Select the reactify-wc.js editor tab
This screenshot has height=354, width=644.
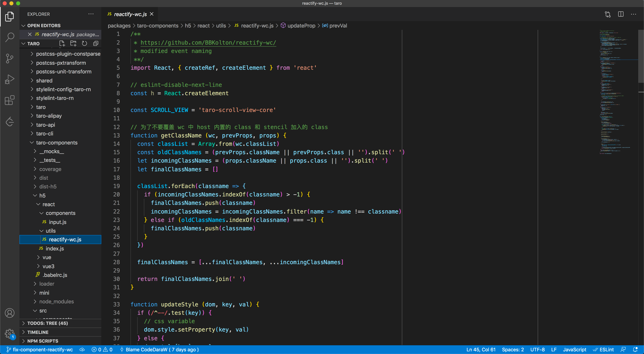point(130,14)
